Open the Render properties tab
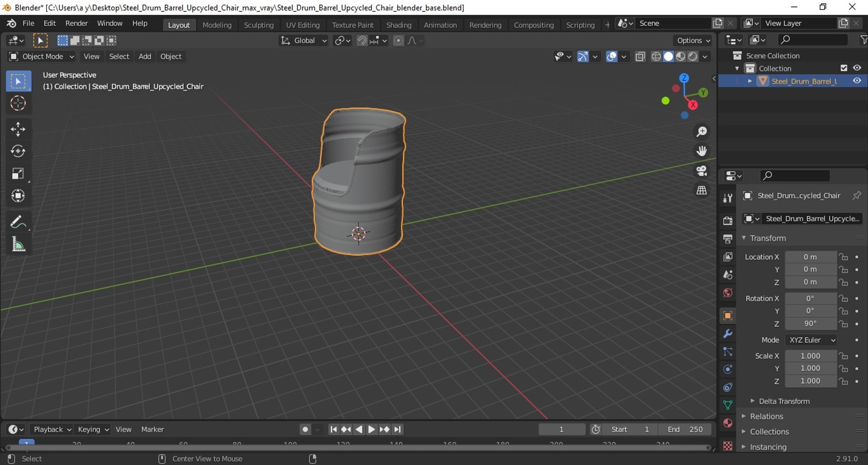 [727, 221]
